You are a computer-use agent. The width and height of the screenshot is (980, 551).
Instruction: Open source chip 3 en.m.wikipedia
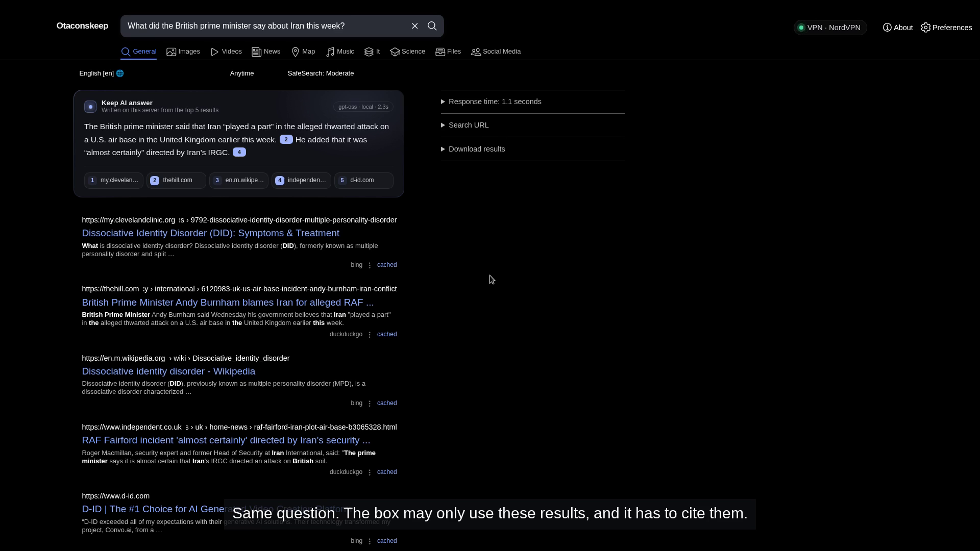tap(239, 180)
